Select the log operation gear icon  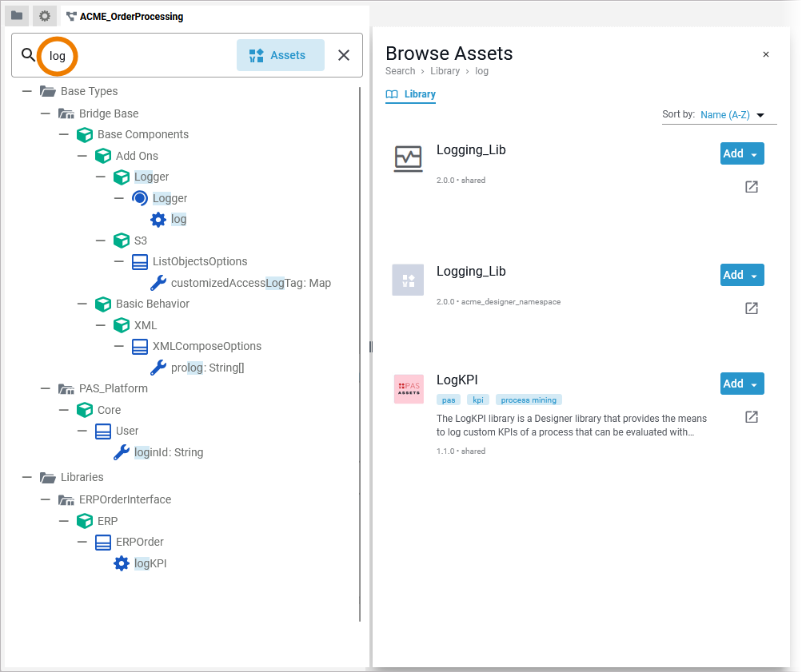click(158, 220)
